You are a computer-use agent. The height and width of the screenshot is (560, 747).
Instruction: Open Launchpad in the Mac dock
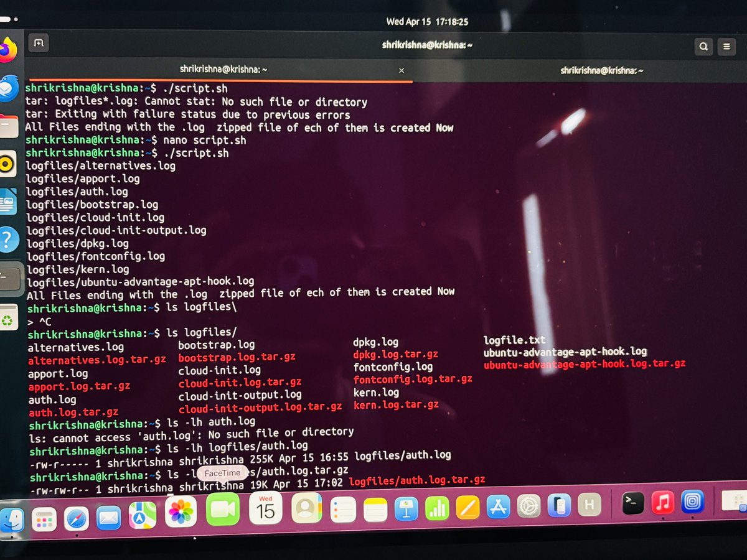44,518
